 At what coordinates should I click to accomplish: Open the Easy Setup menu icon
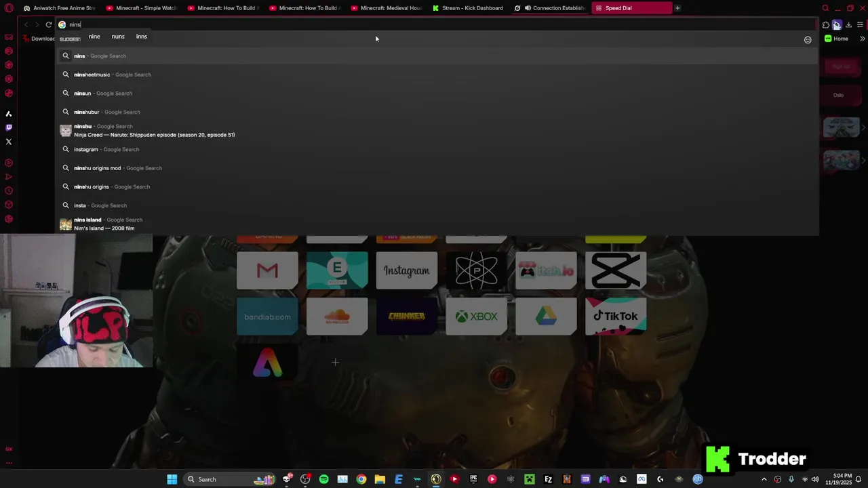tap(860, 24)
